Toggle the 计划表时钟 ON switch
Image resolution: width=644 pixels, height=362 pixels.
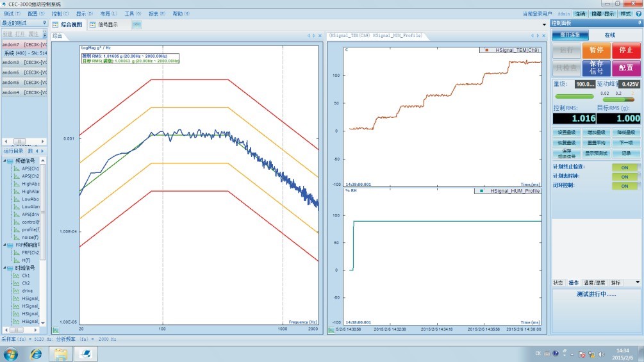(625, 176)
